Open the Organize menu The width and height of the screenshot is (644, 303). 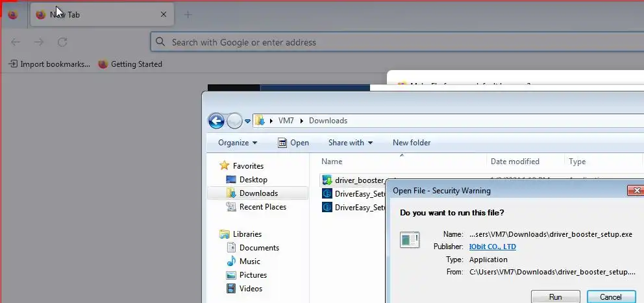click(238, 143)
